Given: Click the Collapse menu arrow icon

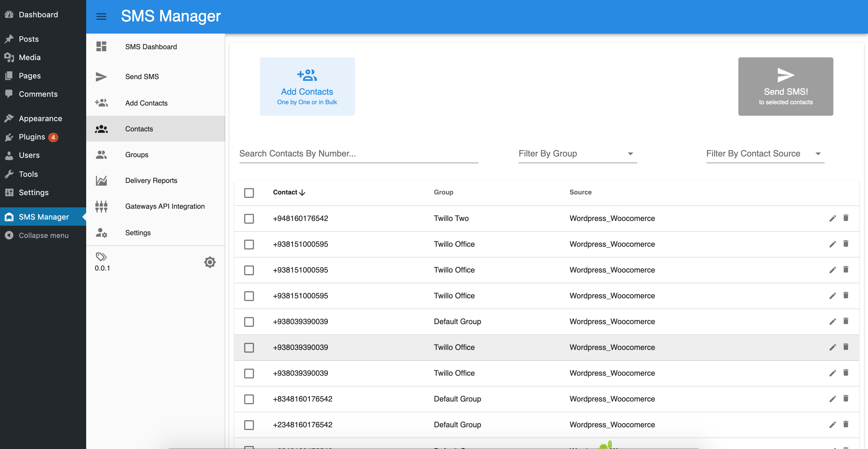Looking at the screenshot, I should 9,235.
